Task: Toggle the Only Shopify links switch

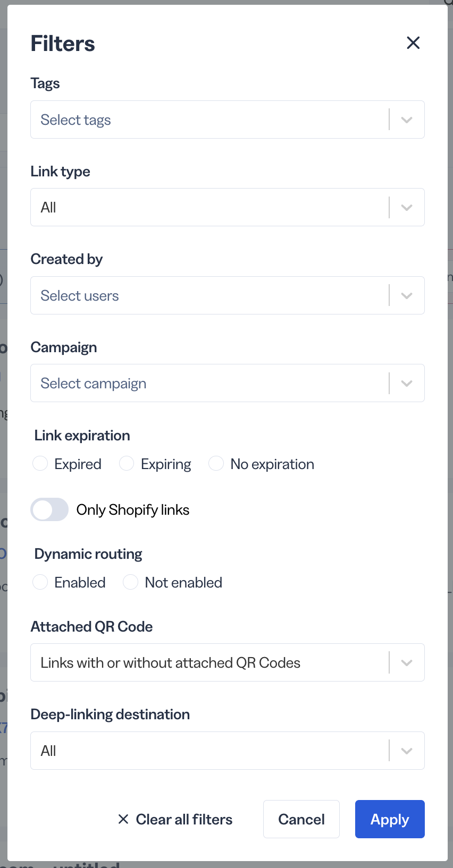Action: coord(49,510)
